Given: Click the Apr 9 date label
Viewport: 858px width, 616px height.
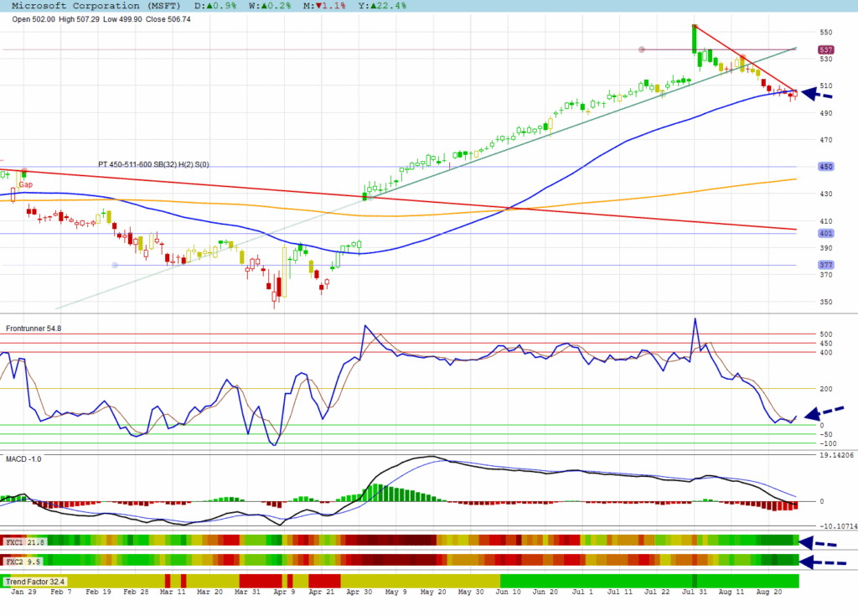Looking at the screenshot, I should tap(284, 592).
